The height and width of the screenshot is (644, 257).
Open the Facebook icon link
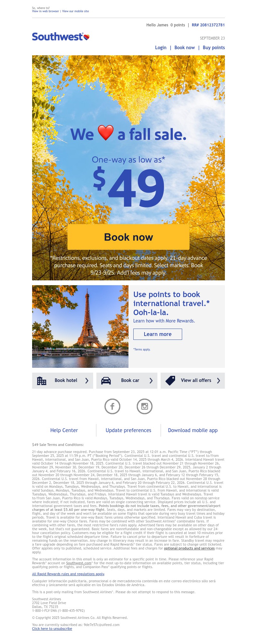pyautogui.click(x=112, y=406)
